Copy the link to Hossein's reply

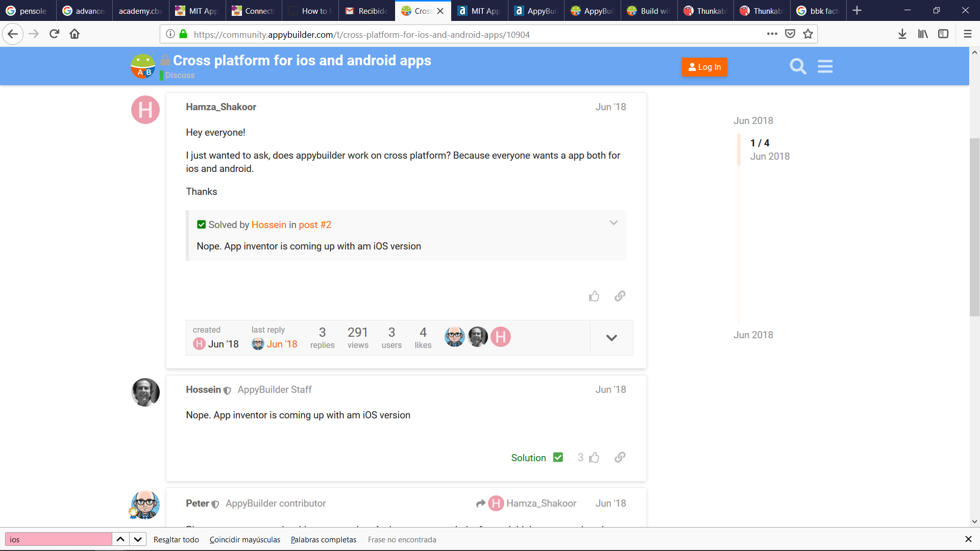(620, 458)
